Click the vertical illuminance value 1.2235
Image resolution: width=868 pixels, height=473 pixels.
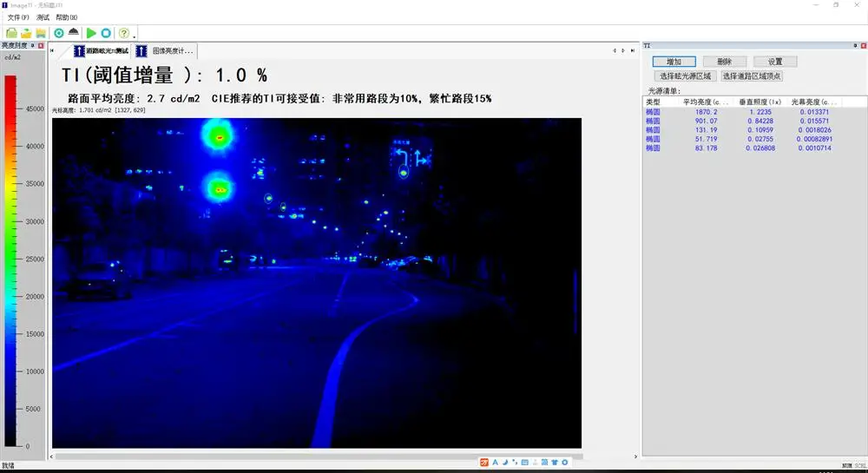click(x=760, y=112)
